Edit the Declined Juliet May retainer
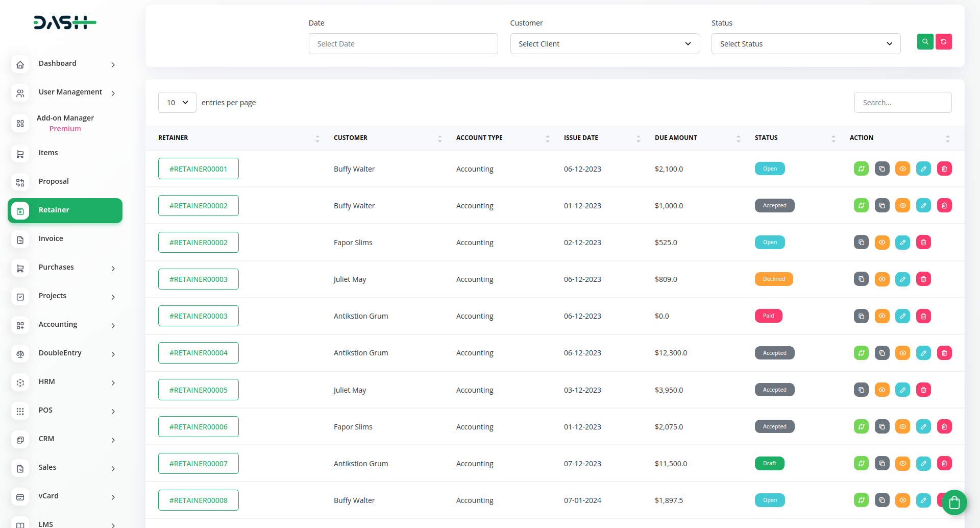 point(902,279)
